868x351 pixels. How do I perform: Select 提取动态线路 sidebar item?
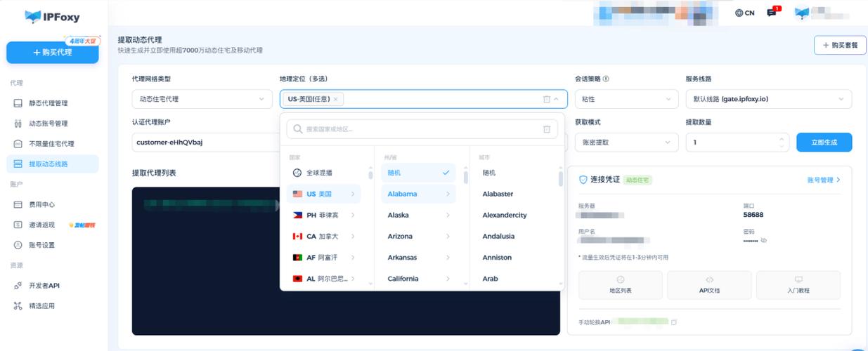pos(53,164)
